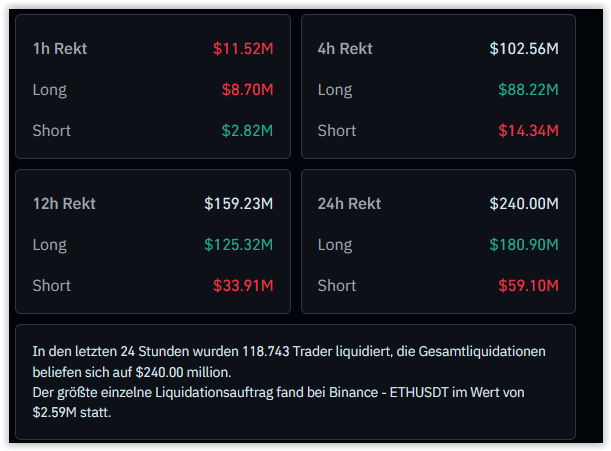Click the Short label in the 24h Rekt card

(337, 286)
